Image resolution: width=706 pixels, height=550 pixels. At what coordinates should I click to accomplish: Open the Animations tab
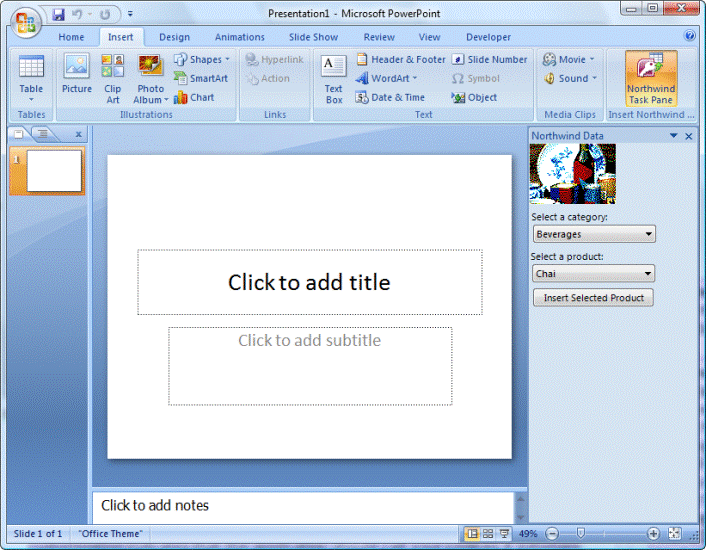click(x=240, y=37)
